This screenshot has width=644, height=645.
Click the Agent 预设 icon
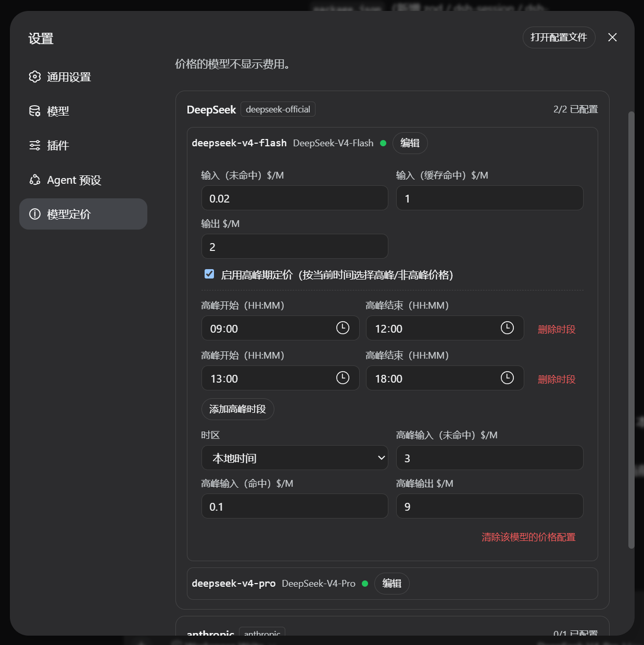35,180
